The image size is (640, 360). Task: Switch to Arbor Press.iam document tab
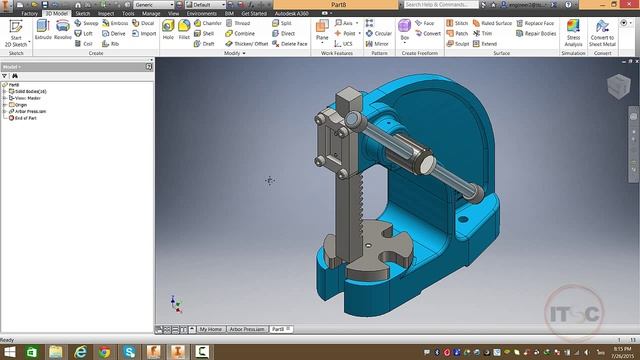tap(247, 329)
